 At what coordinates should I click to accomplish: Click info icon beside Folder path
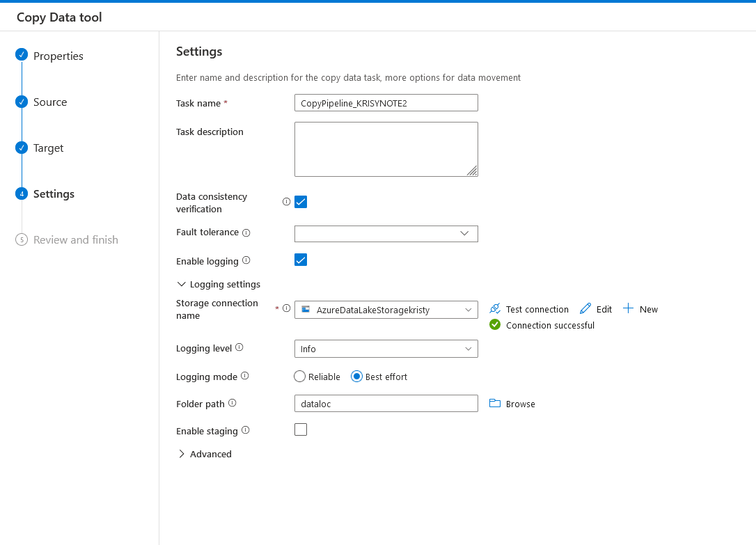tap(232, 403)
